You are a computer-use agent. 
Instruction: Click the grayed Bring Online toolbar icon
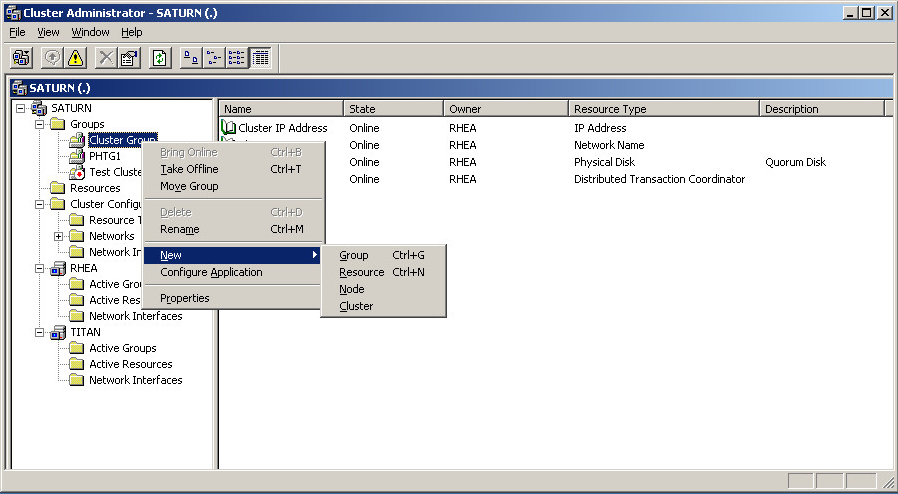[53, 58]
